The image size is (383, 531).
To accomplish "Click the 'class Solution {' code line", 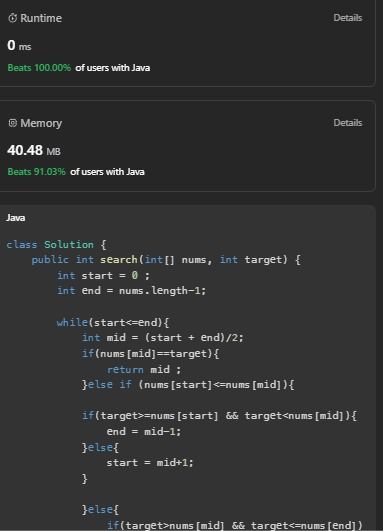I will pos(56,245).
